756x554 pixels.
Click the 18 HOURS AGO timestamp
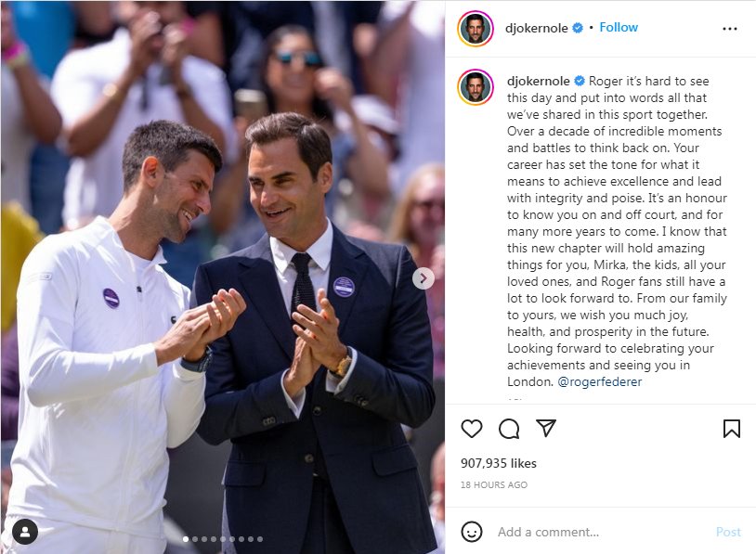click(x=494, y=484)
